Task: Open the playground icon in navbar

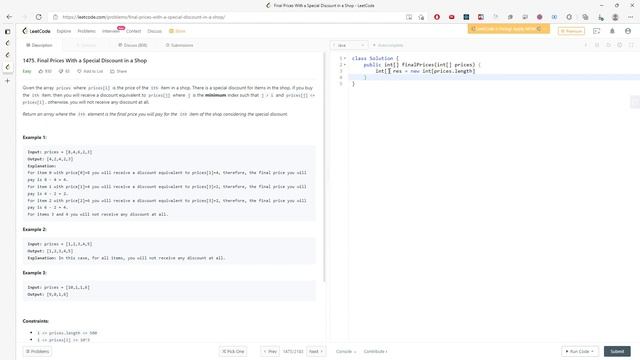Action: (596, 31)
